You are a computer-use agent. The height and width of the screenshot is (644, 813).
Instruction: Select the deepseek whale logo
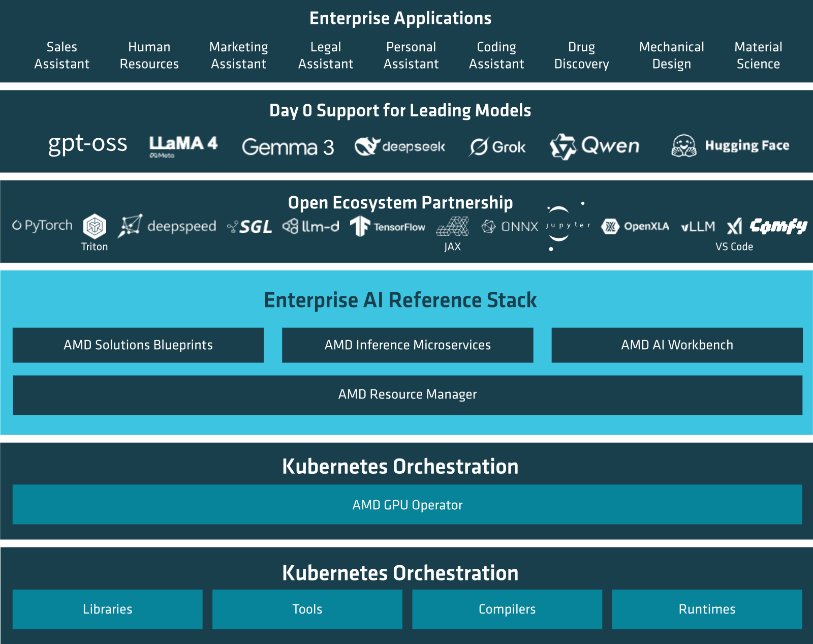coord(400,146)
